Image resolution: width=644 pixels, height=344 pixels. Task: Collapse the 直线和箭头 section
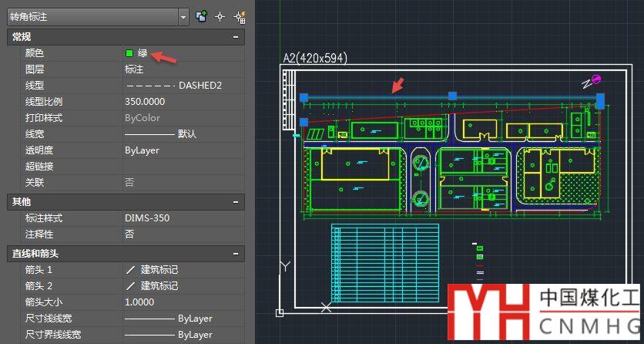235,253
